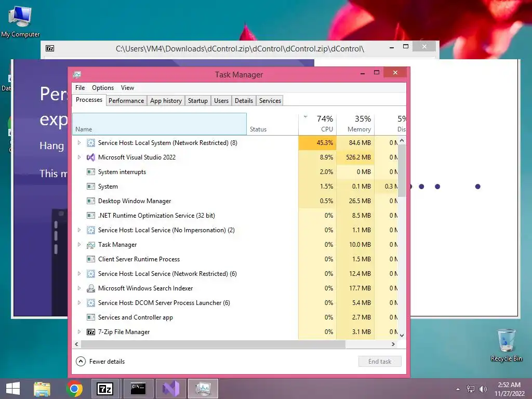Open the Options menu
The height and width of the screenshot is (399, 532).
click(x=103, y=88)
